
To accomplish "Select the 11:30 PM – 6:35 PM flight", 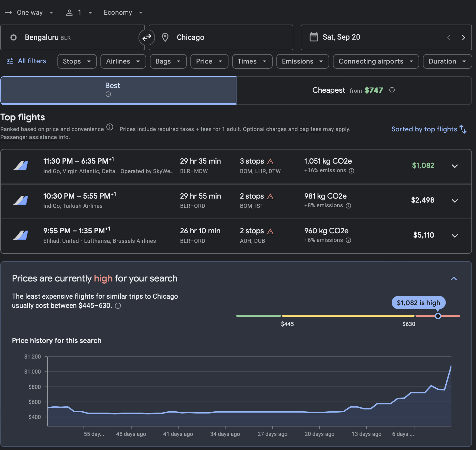I will click(x=236, y=166).
